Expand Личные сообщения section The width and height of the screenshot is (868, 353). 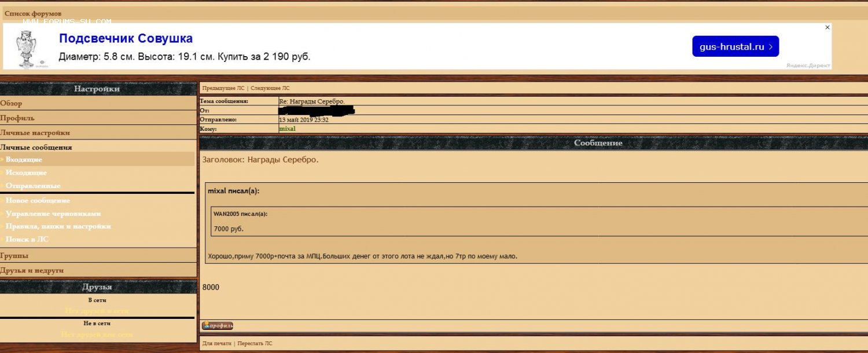[x=36, y=148]
